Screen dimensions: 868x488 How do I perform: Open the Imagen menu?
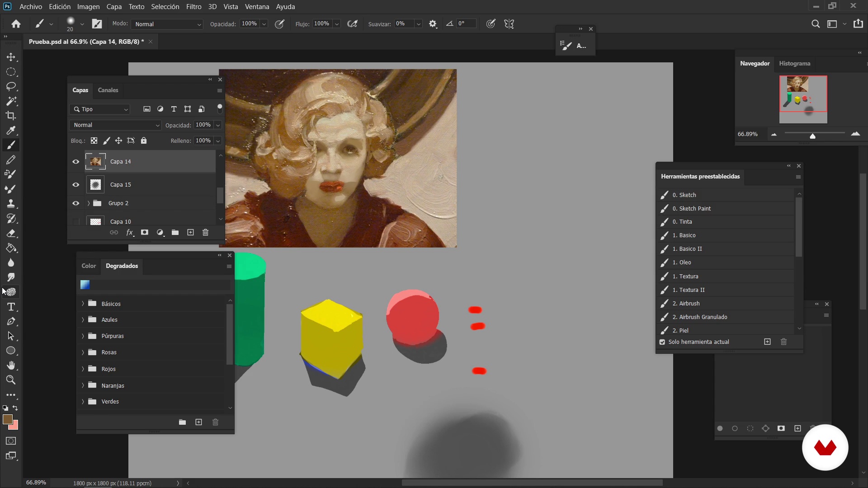88,7
